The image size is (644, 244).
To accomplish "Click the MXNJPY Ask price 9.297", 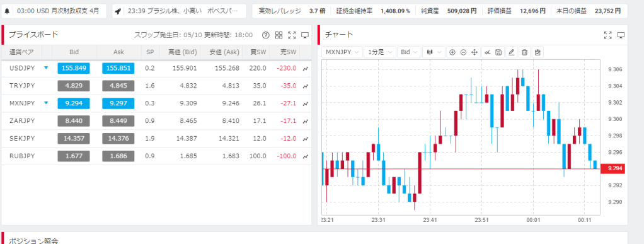I will (x=118, y=103).
